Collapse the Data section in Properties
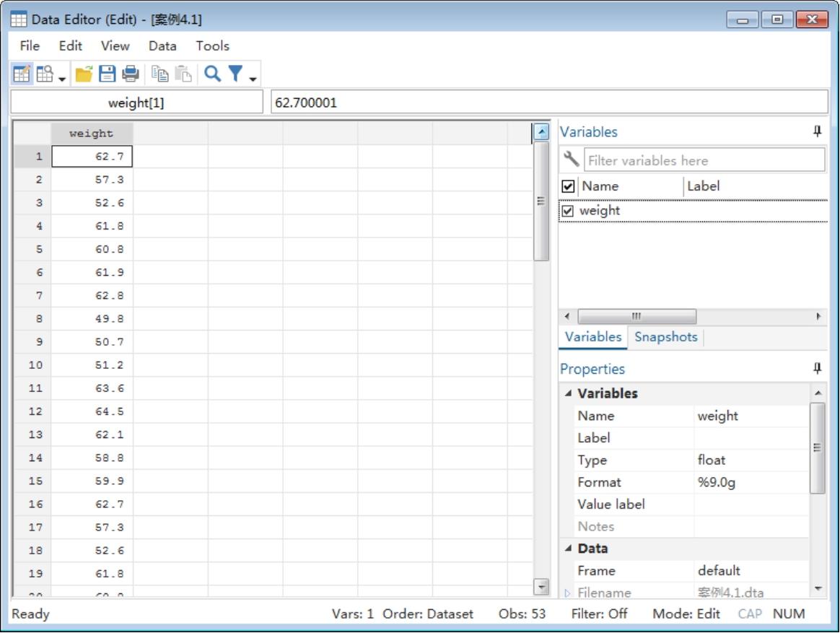The width and height of the screenshot is (840, 633). [x=567, y=549]
